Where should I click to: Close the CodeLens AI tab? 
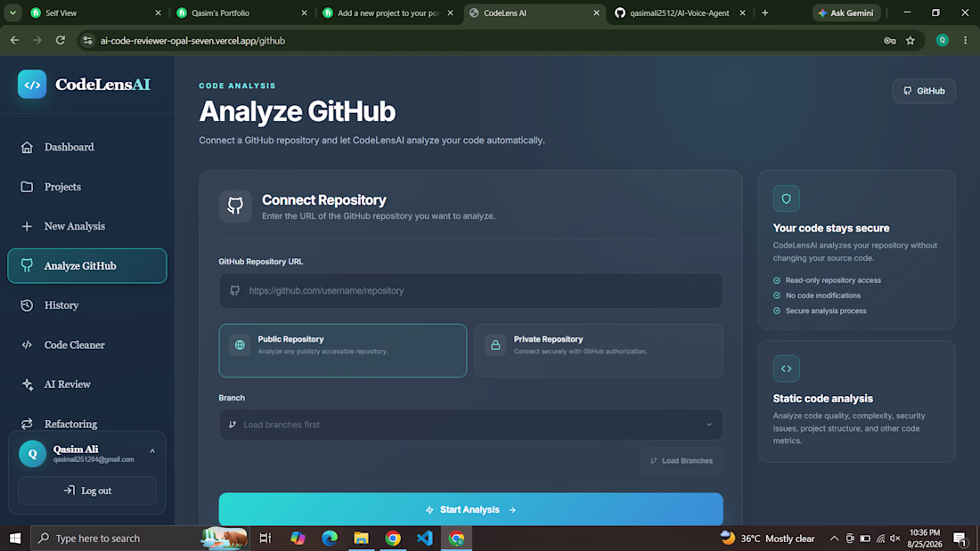[596, 12]
